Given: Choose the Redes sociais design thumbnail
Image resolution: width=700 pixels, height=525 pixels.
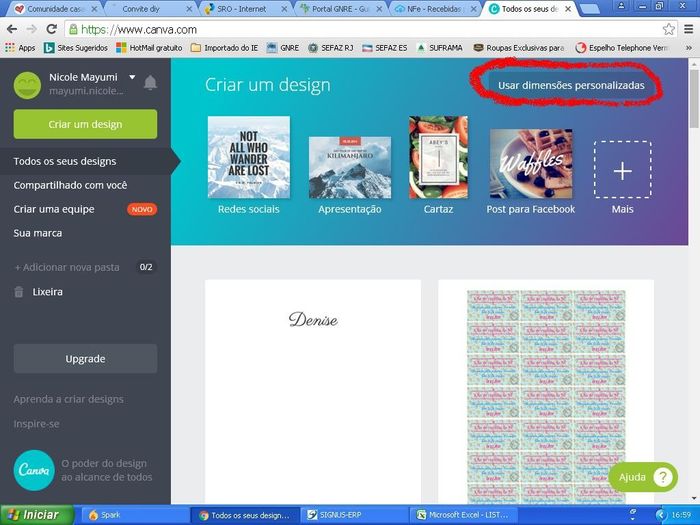Looking at the screenshot, I should pos(249,157).
